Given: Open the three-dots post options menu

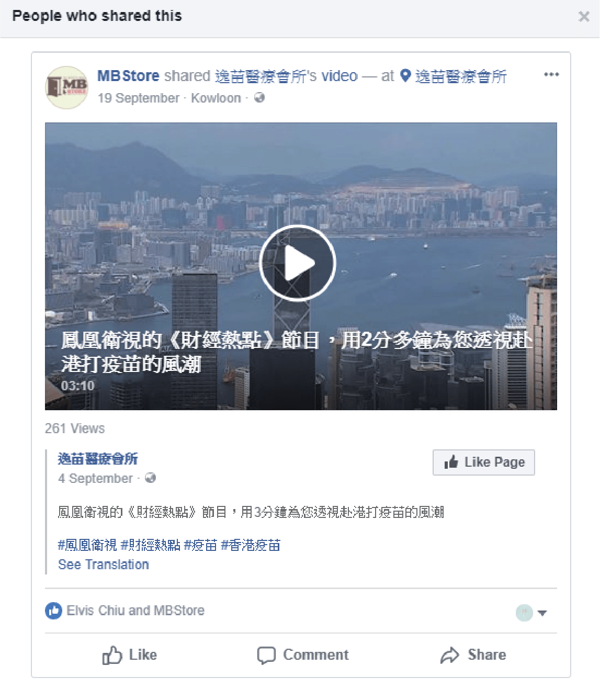Looking at the screenshot, I should pyautogui.click(x=551, y=74).
